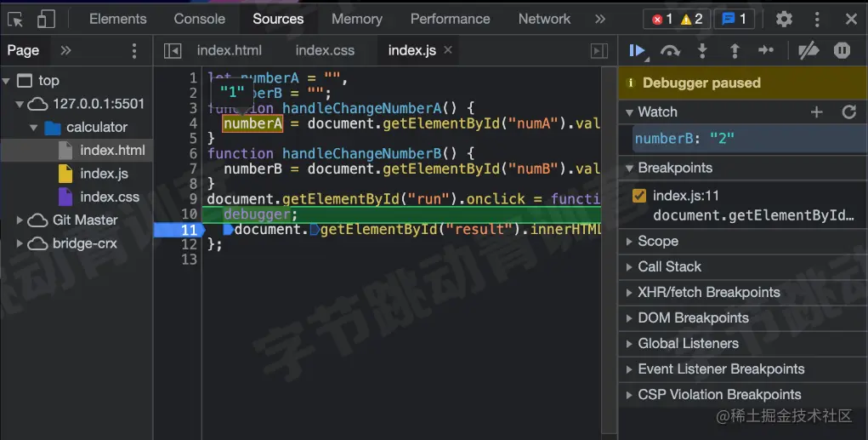Image resolution: width=868 pixels, height=440 pixels.
Task: Click line number 4 in gutter
Action: (193, 123)
